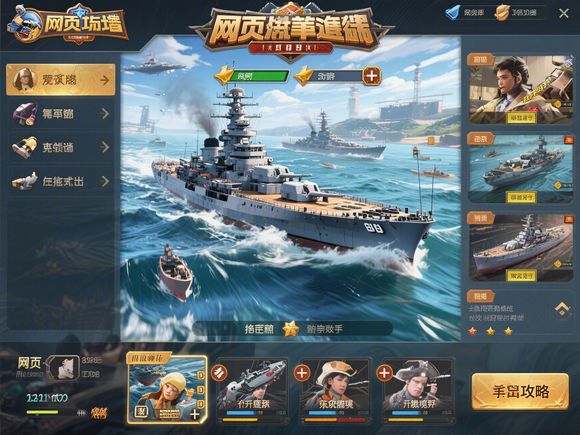
Task: Click the plus badge on the straw-hat captain card
Action: click(302, 372)
